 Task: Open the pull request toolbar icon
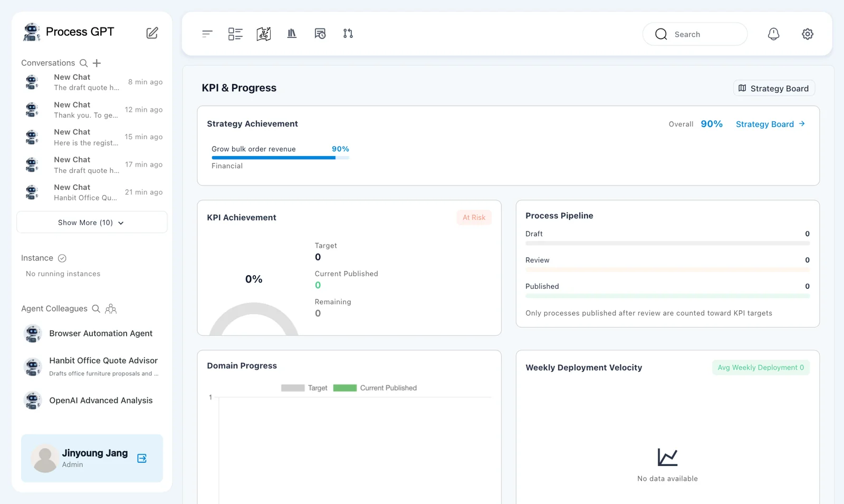(348, 34)
